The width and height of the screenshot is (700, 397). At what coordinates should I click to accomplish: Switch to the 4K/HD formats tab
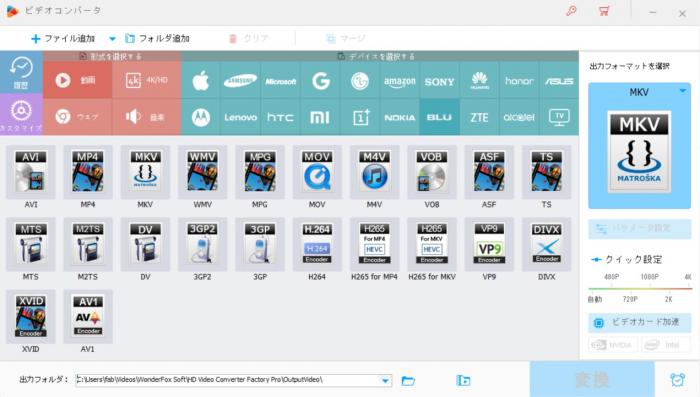click(146, 80)
